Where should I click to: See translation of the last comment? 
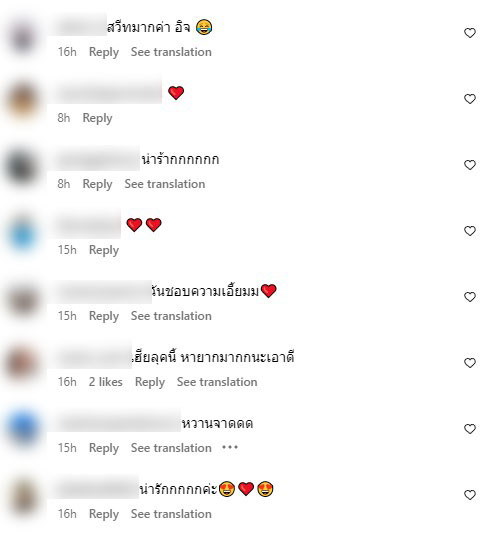171,514
